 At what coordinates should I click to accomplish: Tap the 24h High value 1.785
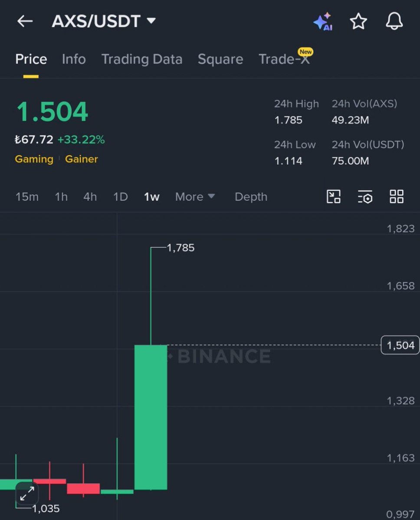(288, 120)
